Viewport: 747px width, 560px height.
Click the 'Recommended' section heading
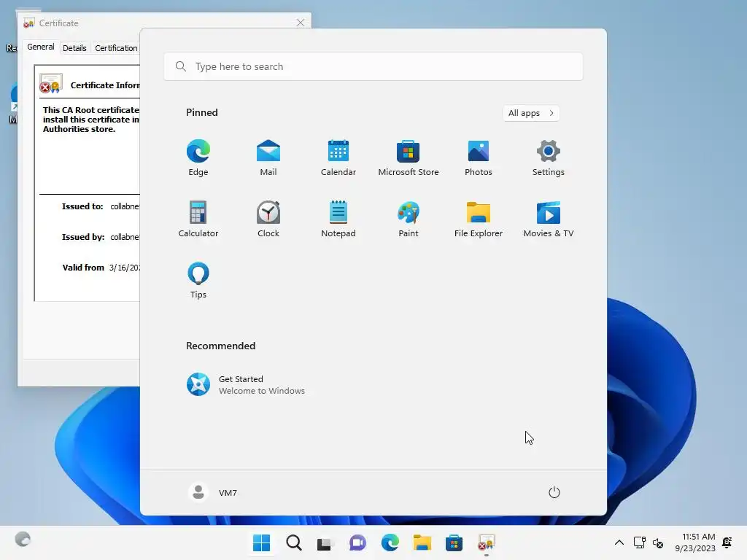click(220, 346)
